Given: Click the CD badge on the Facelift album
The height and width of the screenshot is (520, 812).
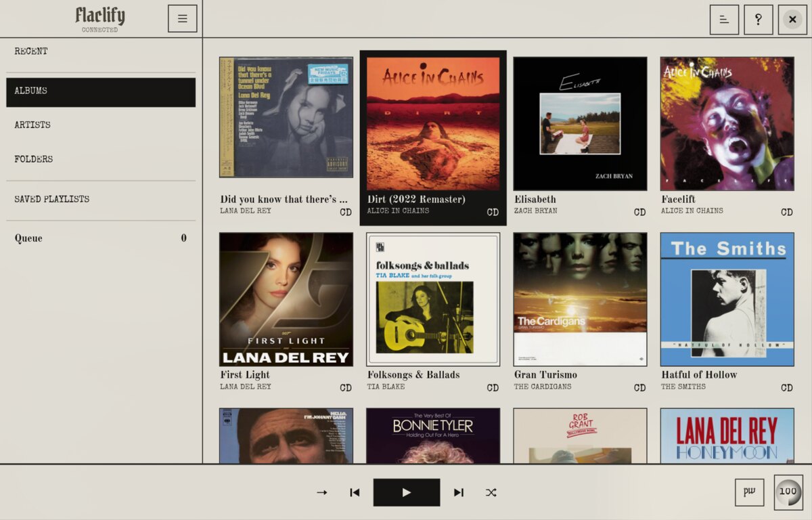Looking at the screenshot, I should point(786,213).
